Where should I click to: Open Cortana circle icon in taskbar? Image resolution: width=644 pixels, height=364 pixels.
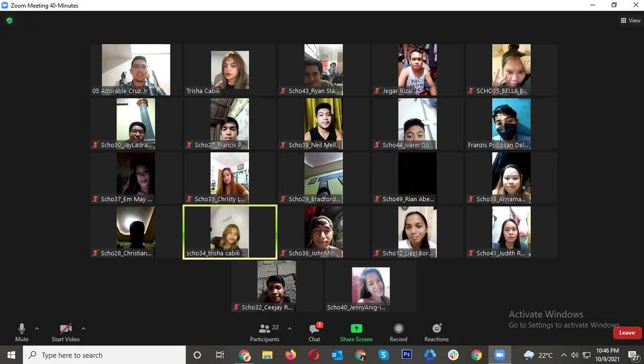(197, 355)
